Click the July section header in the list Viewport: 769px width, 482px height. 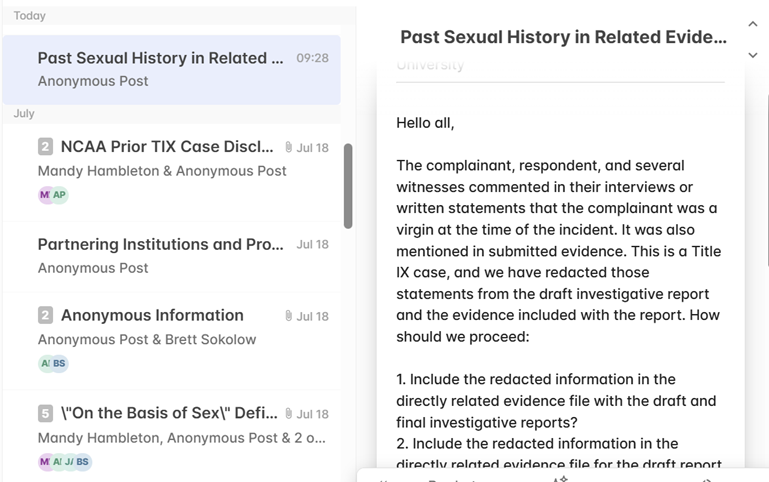pyautogui.click(x=24, y=114)
